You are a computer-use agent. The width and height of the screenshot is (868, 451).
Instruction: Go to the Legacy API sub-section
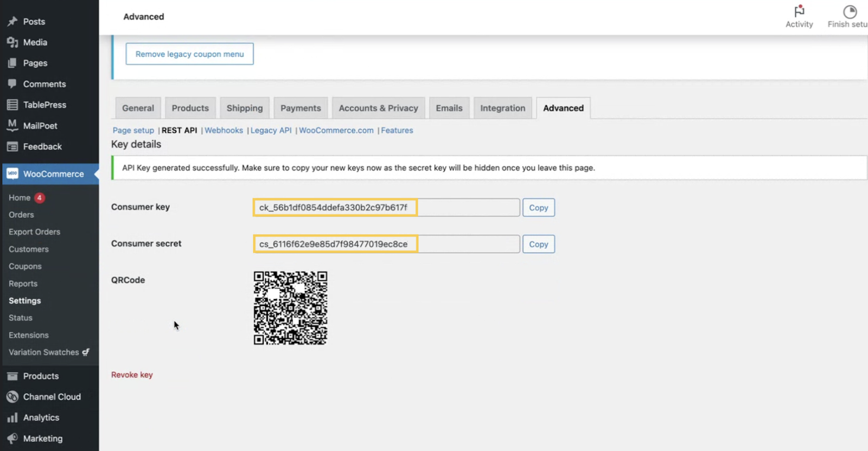tap(271, 130)
